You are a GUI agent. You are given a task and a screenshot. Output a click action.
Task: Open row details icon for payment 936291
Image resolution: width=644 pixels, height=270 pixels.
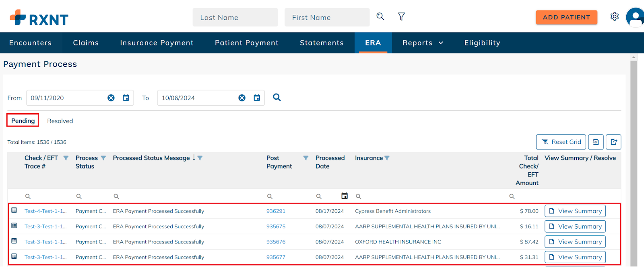pos(14,211)
